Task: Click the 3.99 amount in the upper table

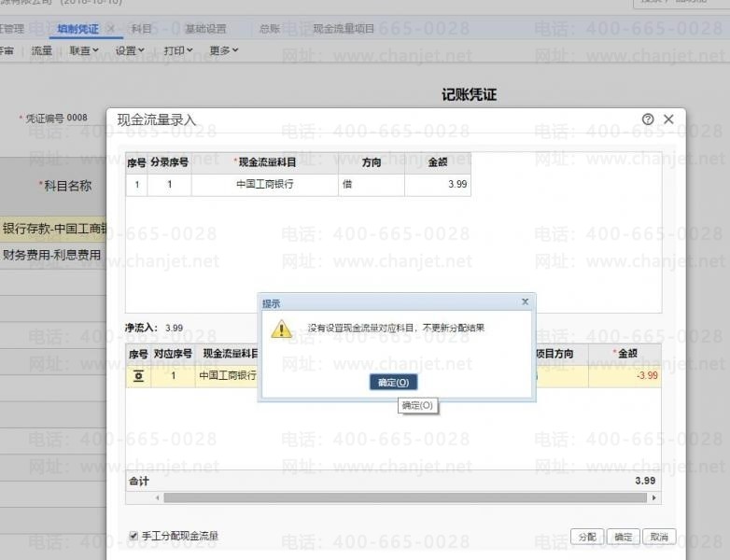Action: click(x=438, y=185)
